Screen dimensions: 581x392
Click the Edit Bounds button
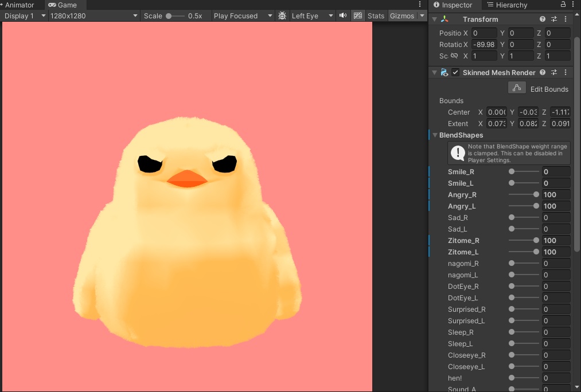pos(517,88)
